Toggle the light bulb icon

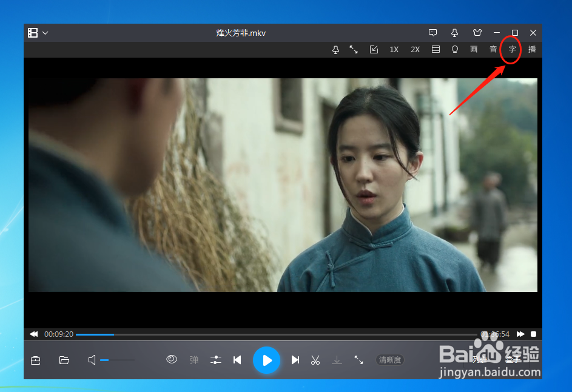click(x=455, y=49)
